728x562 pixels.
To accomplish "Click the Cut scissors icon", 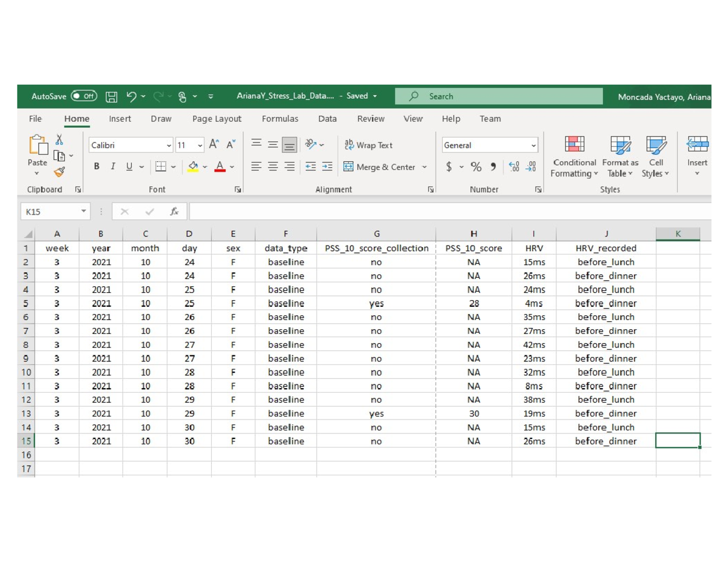I will tap(59, 140).
